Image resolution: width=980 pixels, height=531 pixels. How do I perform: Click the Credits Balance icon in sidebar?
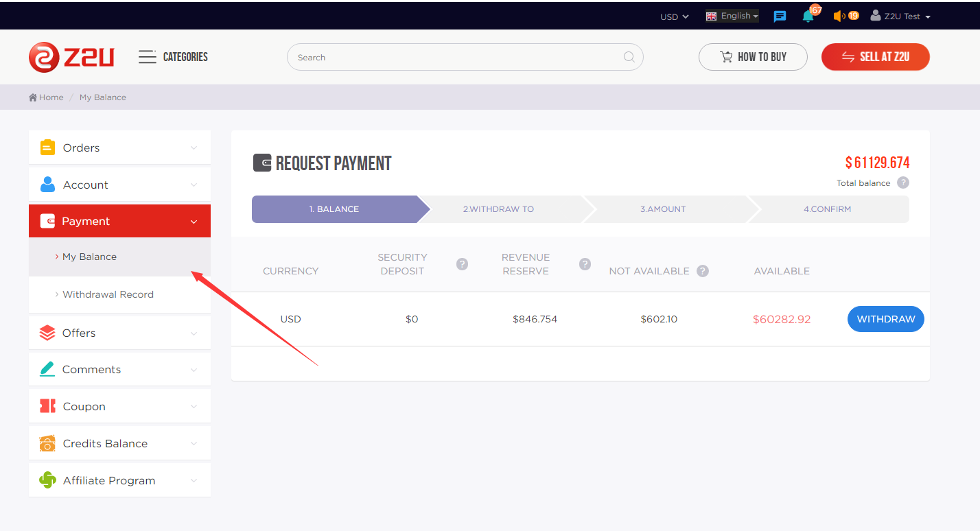(x=47, y=443)
